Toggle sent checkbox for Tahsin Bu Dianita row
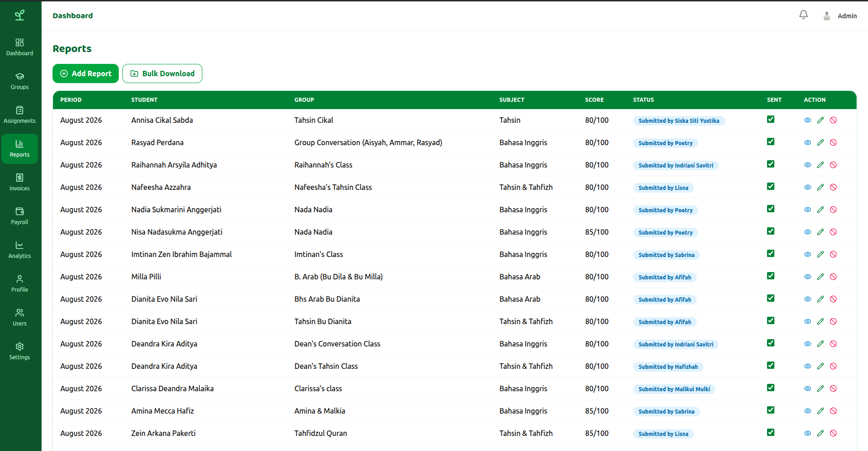 pyautogui.click(x=771, y=320)
